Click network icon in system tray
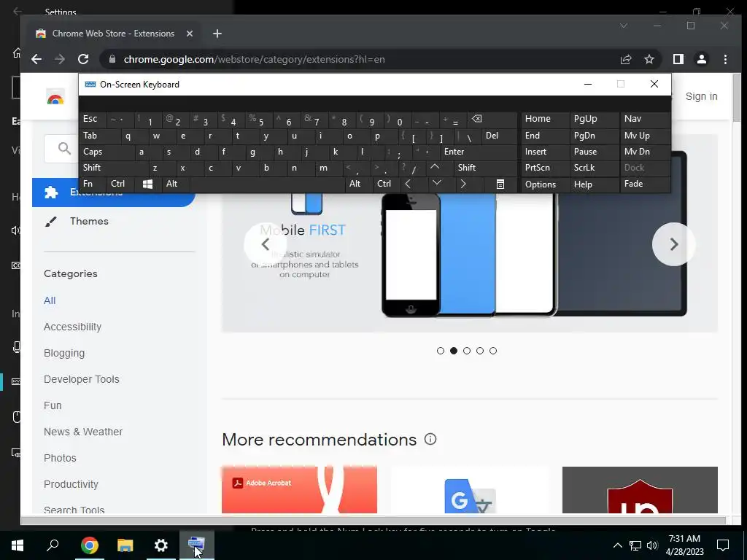This screenshot has height=560, width=747. [x=635, y=545]
